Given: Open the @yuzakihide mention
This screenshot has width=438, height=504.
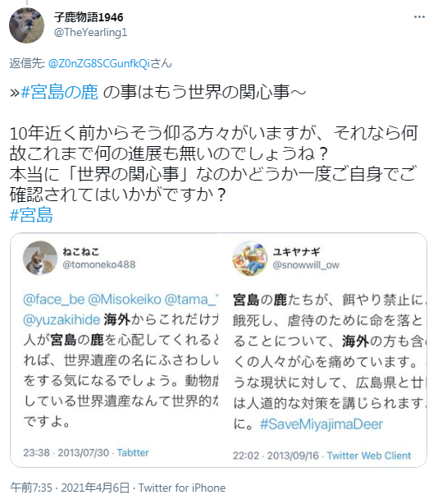Looking at the screenshot, I should [x=62, y=320].
